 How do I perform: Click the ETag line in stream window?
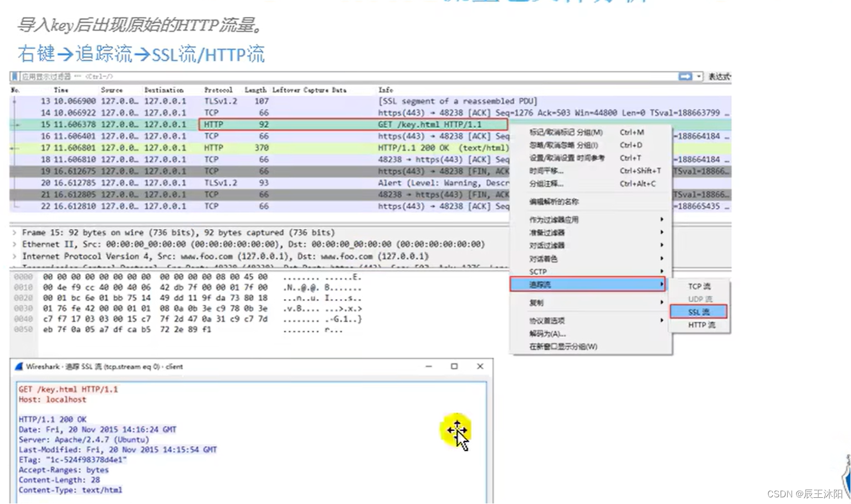73,460
